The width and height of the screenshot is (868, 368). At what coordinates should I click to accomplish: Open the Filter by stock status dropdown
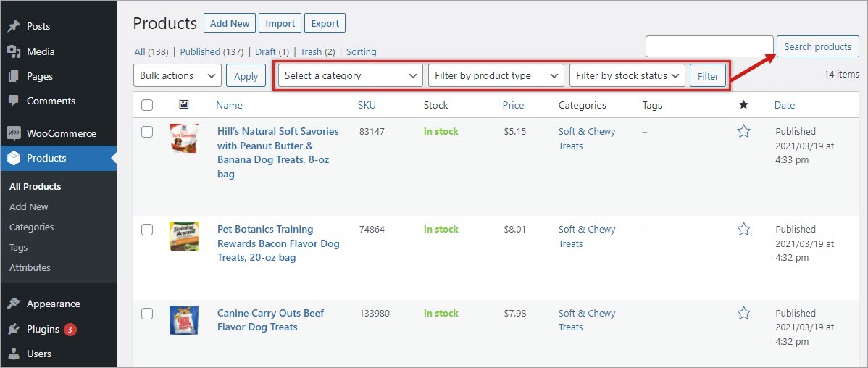click(x=627, y=75)
